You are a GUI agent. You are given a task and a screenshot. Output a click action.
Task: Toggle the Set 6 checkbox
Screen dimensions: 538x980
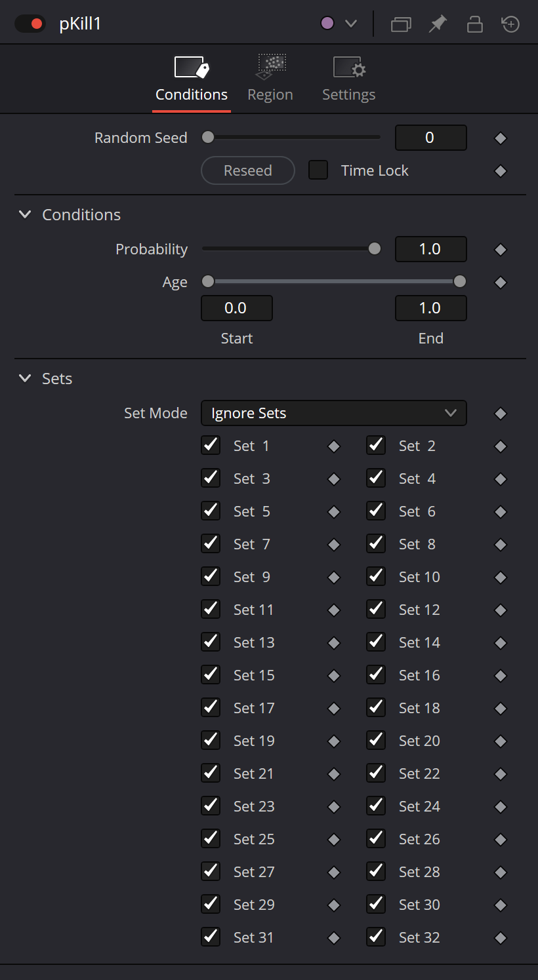coord(376,511)
